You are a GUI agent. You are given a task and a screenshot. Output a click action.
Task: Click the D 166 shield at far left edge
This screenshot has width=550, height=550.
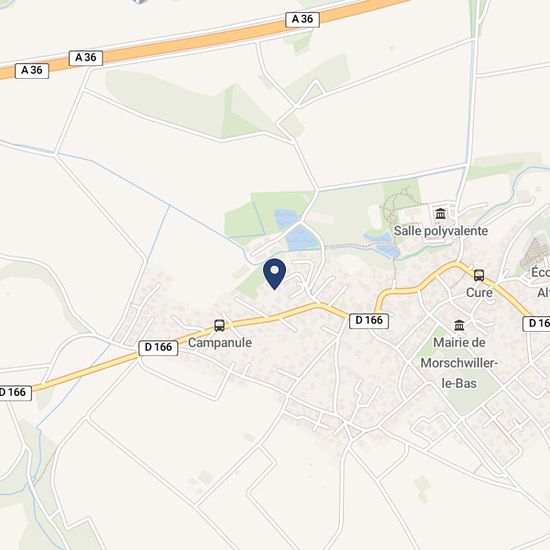click(x=14, y=393)
